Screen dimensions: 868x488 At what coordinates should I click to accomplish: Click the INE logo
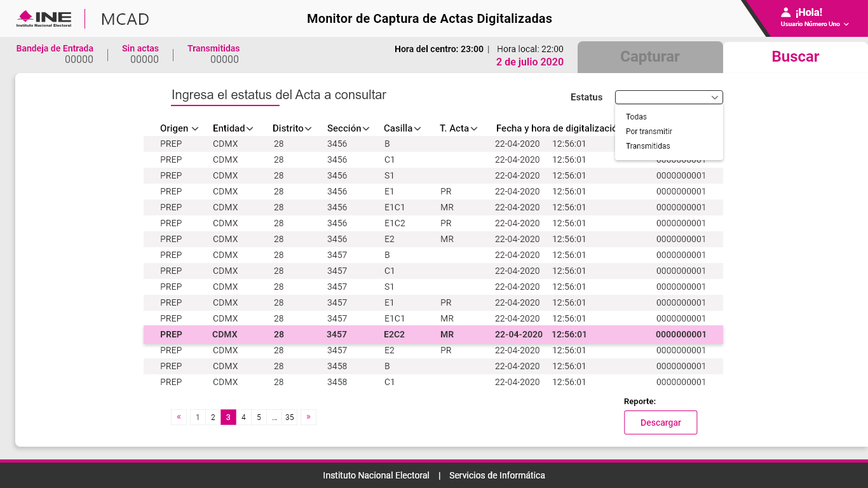coord(44,19)
